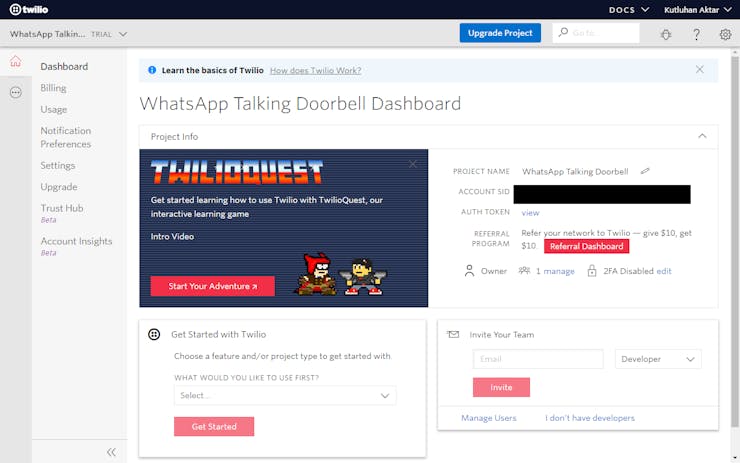
Task: Focus the Email invite field
Action: (538, 359)
